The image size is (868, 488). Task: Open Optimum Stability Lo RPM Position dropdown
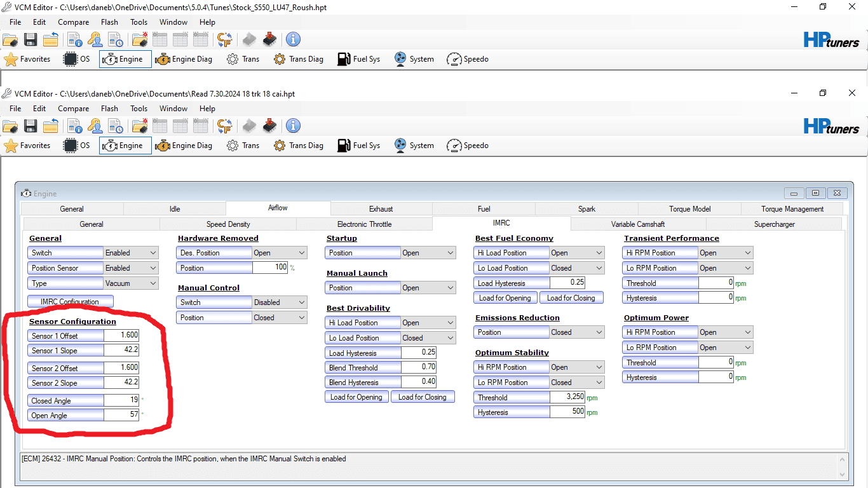coord(577,383)
